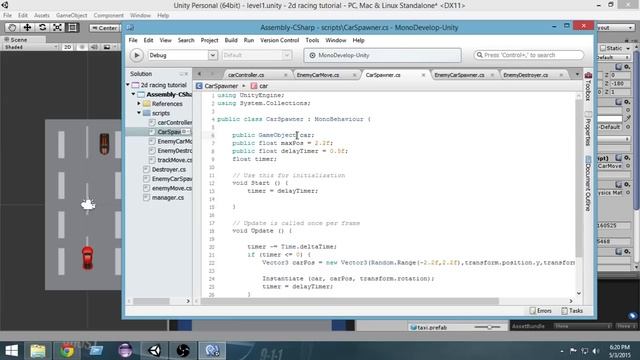Screen dimensions: 640x360
Task: Select Unity Move tool
Action: pos(27,27)
